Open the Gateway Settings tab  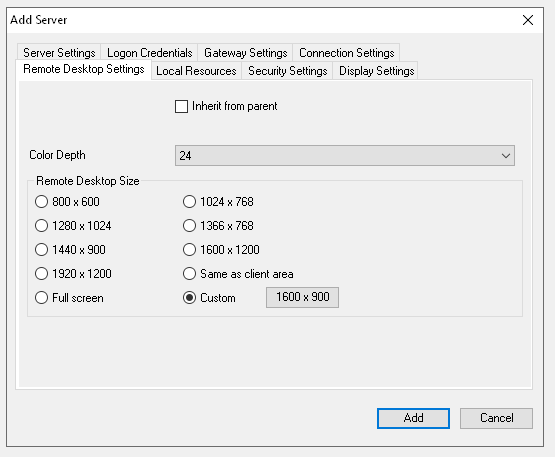point(245,53)
